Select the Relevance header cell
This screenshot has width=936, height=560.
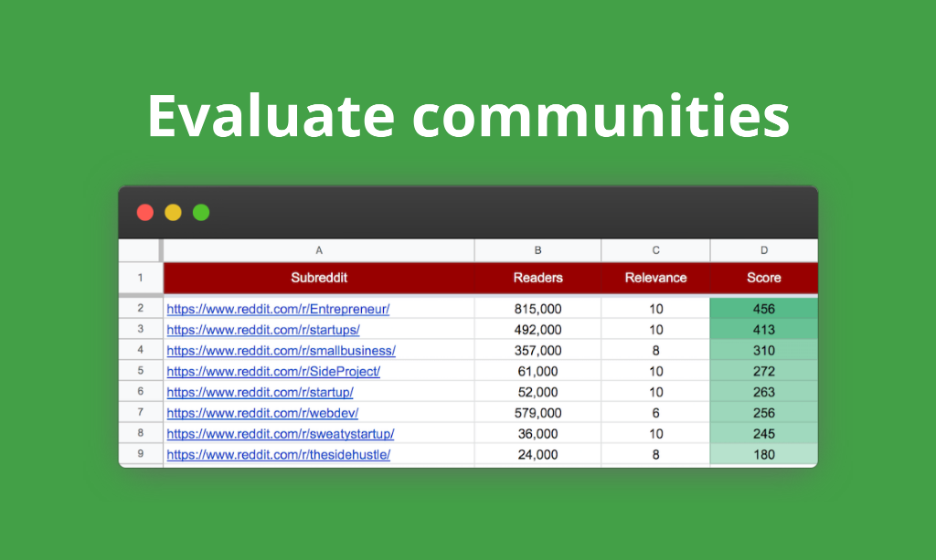pos(655,279)
